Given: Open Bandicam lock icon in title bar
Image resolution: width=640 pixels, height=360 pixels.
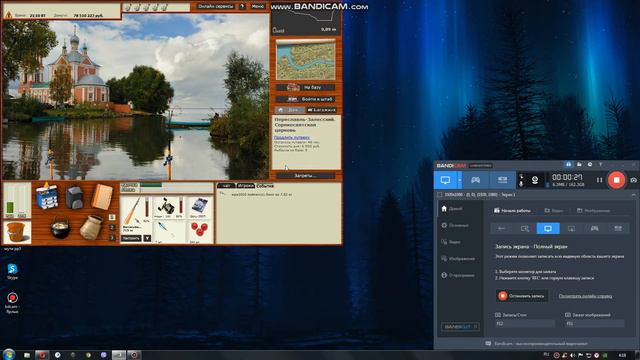Looking at the screenshot, I should point(568,164).
